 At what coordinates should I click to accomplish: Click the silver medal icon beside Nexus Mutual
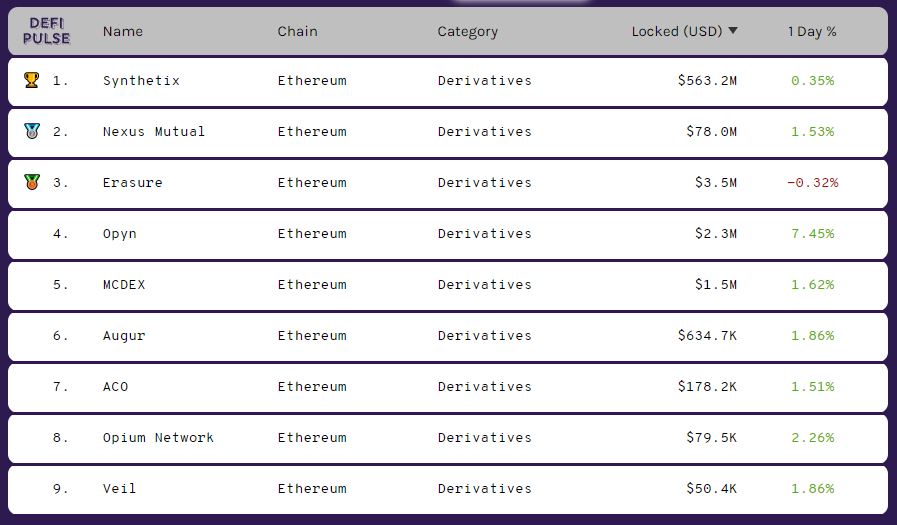[x=32, y=131]
